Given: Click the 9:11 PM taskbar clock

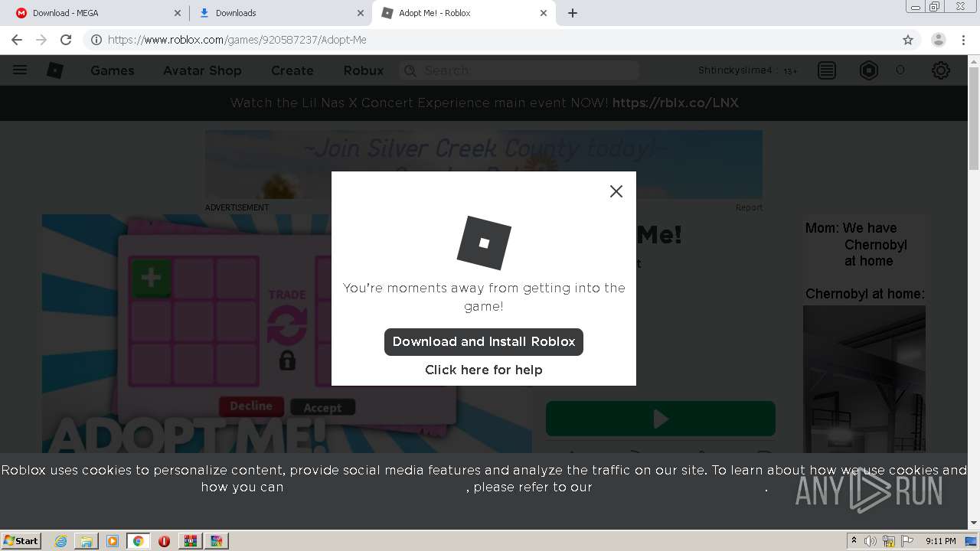Looking at the screenshot, I should pyautogui.click(x=941, y=541).
